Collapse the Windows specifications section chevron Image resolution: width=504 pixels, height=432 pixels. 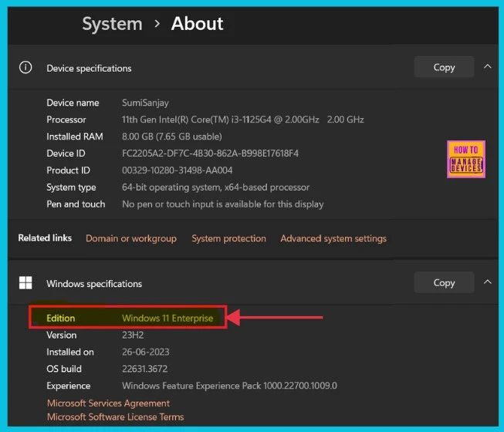point(488,282)
